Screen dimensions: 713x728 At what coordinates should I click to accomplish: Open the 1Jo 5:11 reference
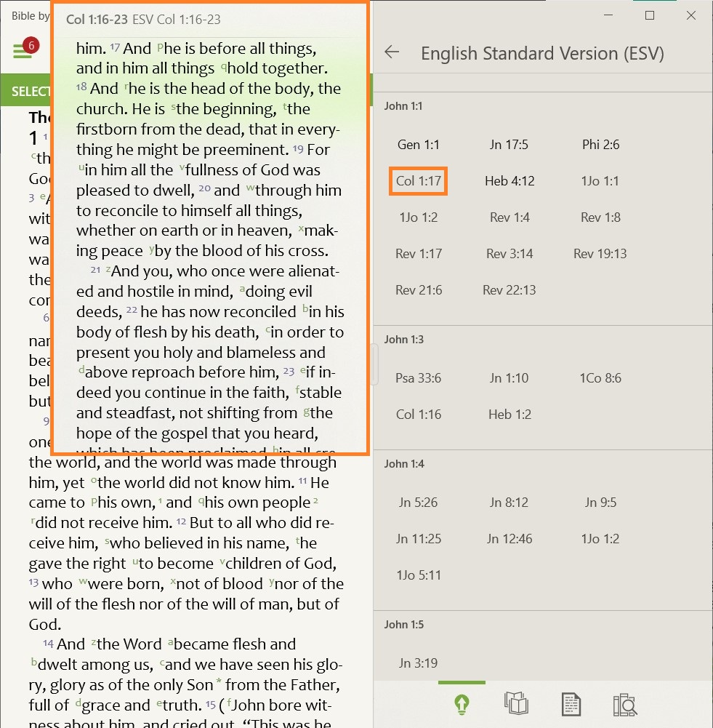click(x=419, y=575)
